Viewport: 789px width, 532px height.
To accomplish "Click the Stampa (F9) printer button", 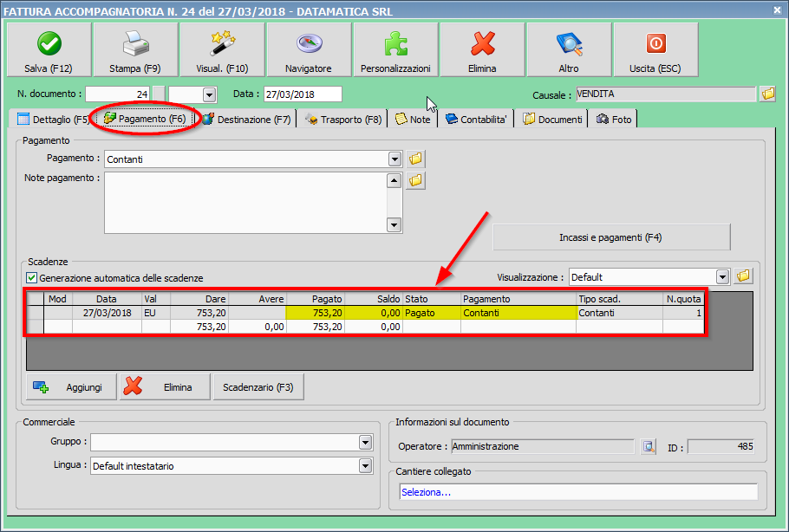I will pos(135,49).
